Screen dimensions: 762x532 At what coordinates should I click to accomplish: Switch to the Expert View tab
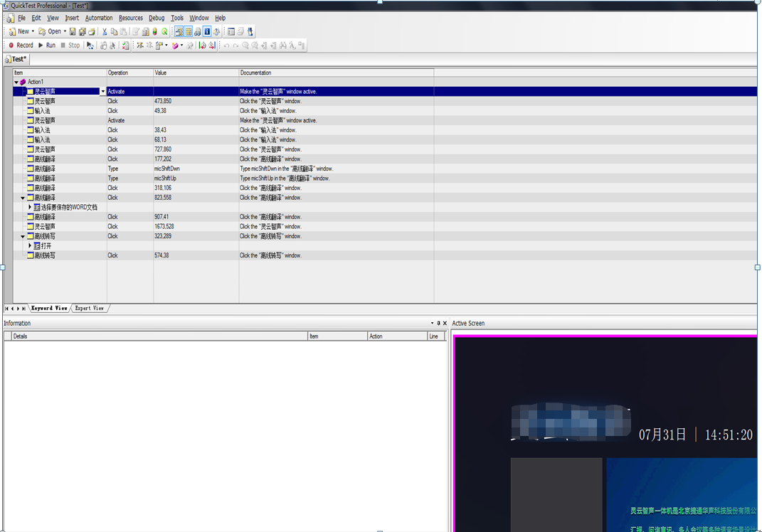90,308
